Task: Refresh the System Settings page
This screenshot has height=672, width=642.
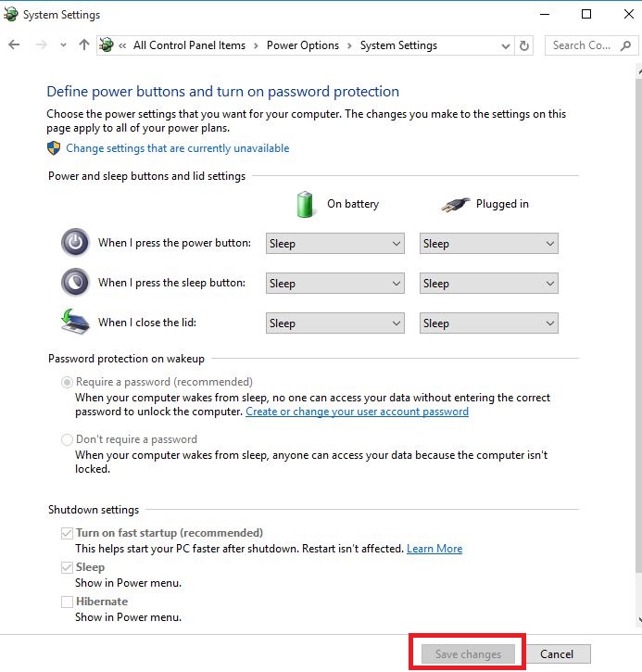Action: 524,45
